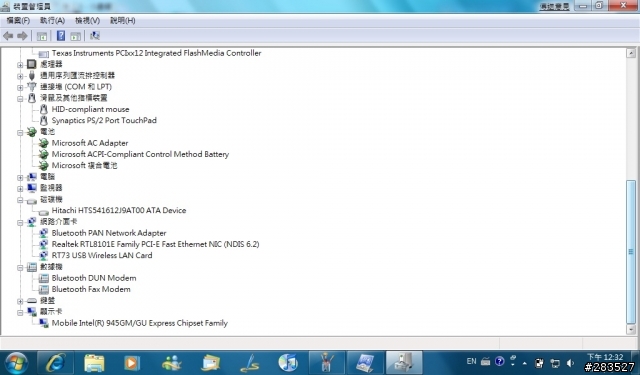The image size is (640, 375).
Task: Collapse the 數據機 category
Action: point(20,268)
